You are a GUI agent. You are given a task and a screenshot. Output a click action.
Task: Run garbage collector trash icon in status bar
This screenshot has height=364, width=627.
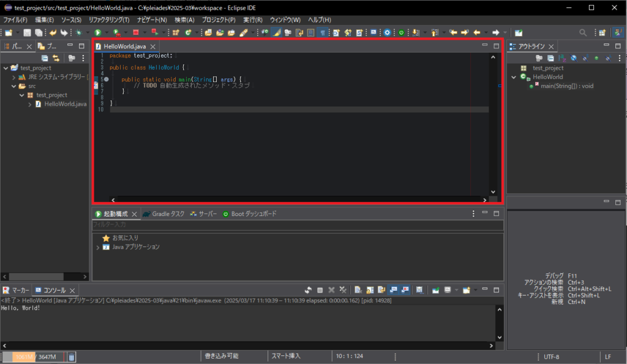[71, 357]
